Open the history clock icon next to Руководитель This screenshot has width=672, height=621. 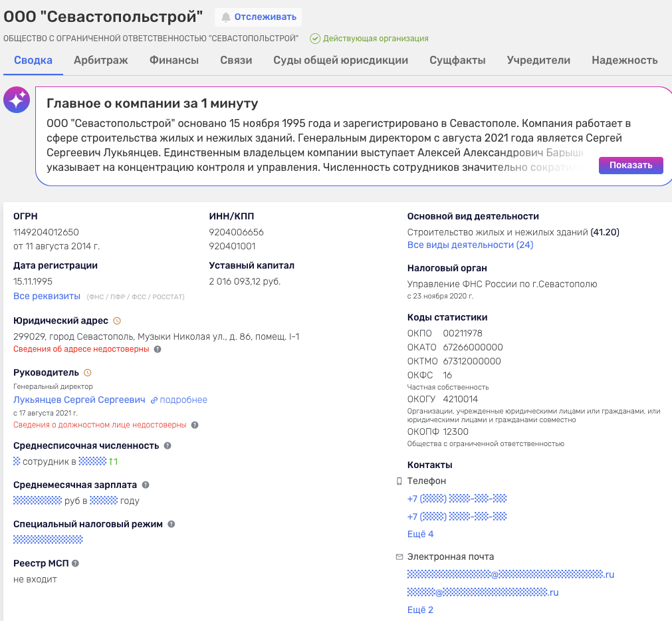click(x=88, y=373)
